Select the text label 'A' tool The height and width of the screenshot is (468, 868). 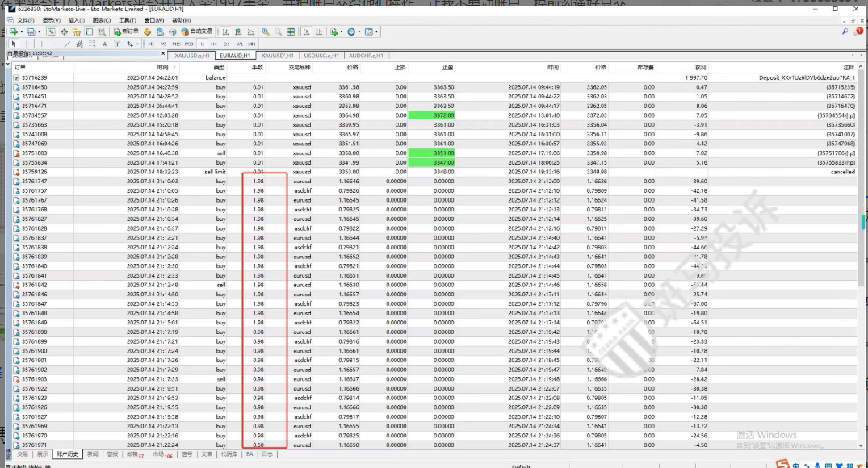(104, 44)
